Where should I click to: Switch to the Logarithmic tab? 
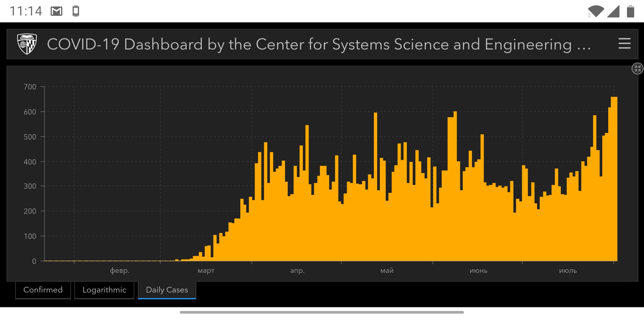click(x=104, y=290)
